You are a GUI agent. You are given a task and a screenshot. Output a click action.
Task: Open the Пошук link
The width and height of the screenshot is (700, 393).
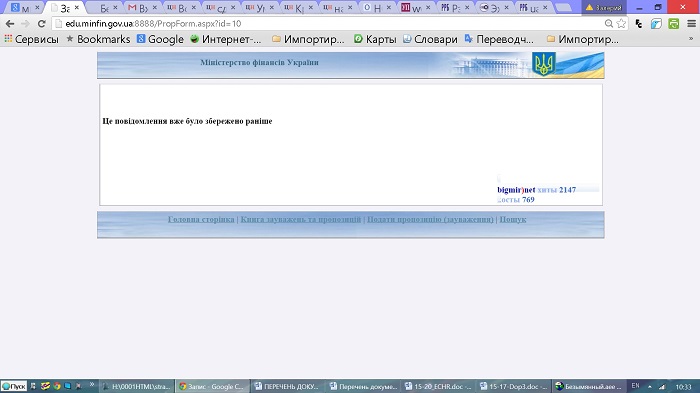(512, 219)
